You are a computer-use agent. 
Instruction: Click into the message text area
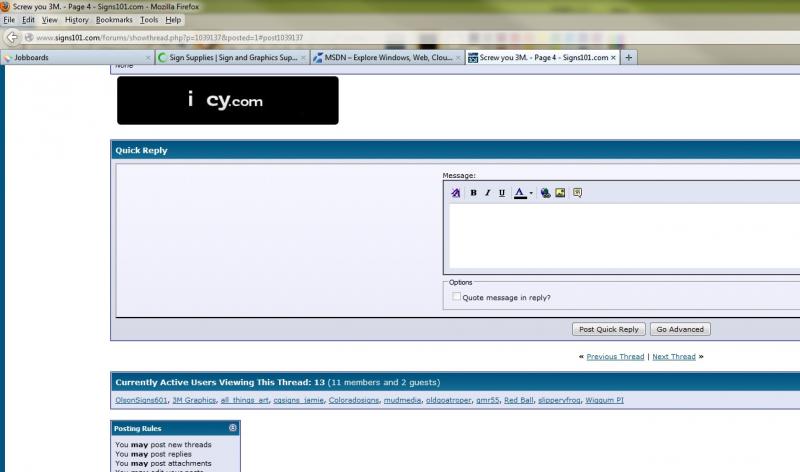[623, 236]
